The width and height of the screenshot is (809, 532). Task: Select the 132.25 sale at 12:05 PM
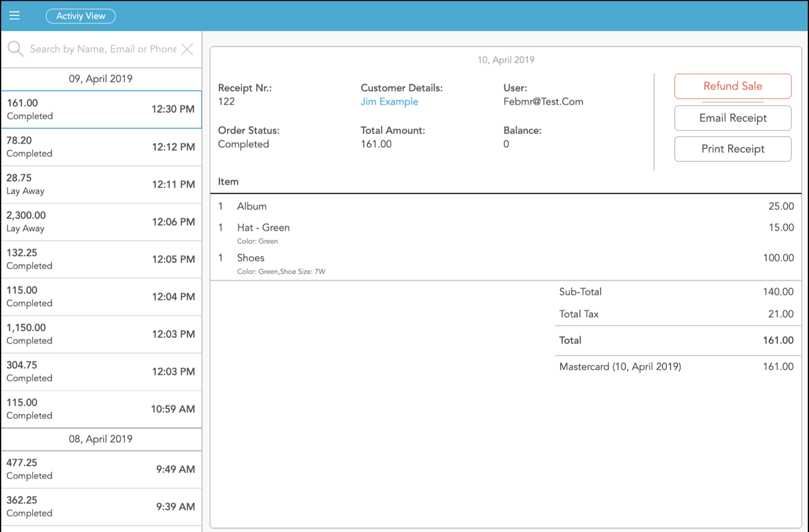pos(101,259)
